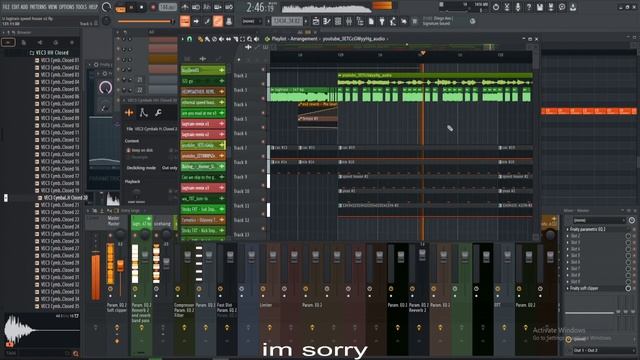
Task: Toggle loop recording icon
Action: pyautogui.click(x=229, y=7)
